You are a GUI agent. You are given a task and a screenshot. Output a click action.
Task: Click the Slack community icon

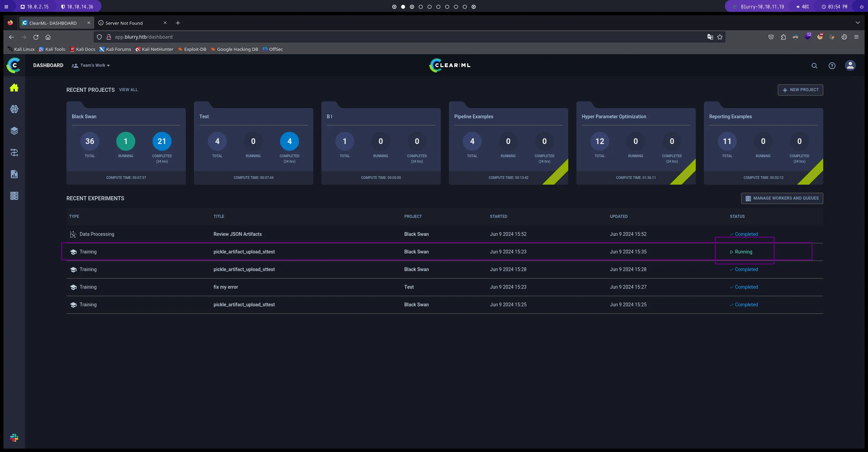[14, 438]
